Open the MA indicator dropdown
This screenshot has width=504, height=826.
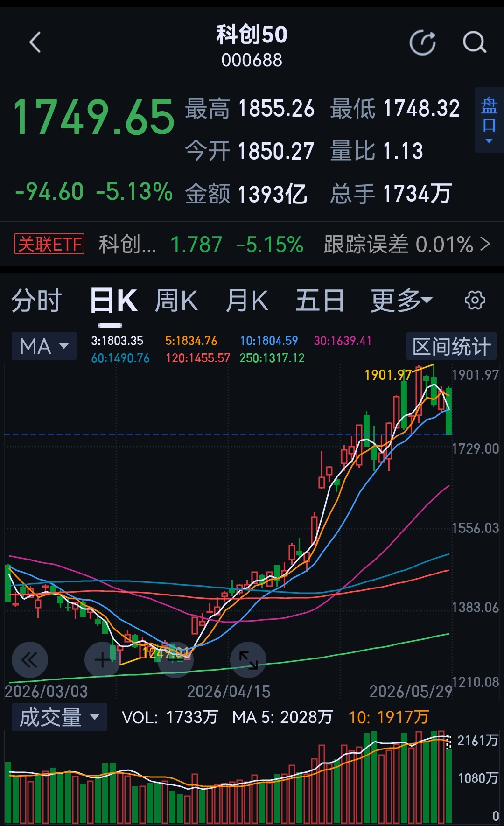(44, 346)
